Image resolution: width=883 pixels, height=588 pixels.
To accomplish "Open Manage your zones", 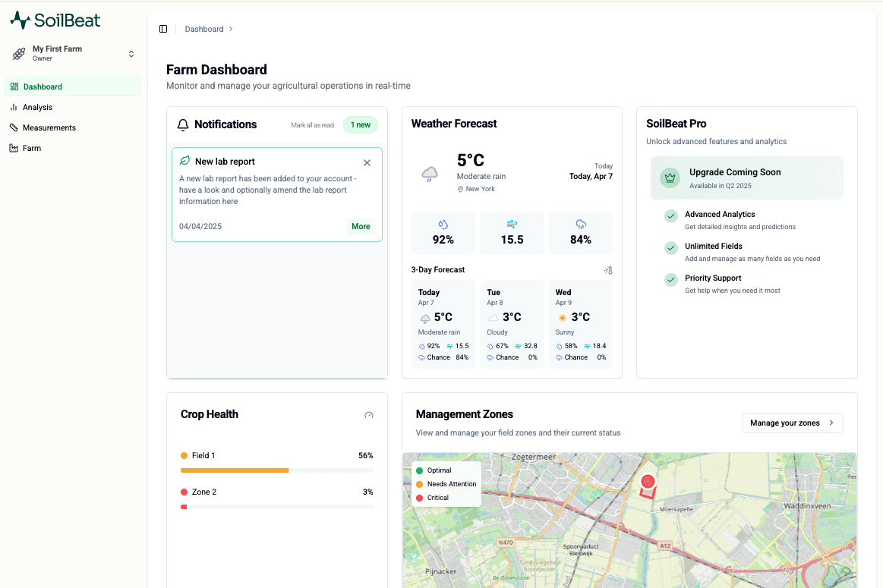I will 793,423.
